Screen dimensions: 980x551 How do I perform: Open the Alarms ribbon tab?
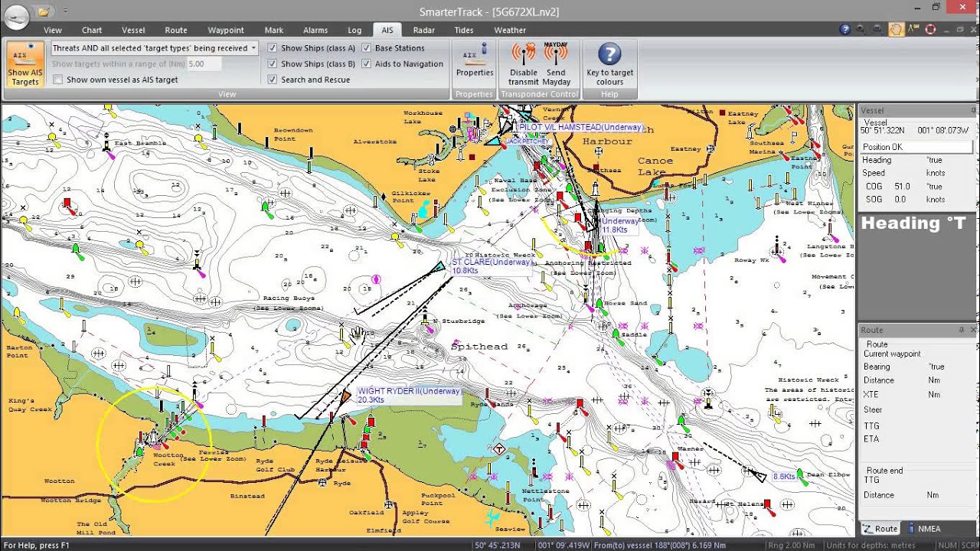click(315, 30)
